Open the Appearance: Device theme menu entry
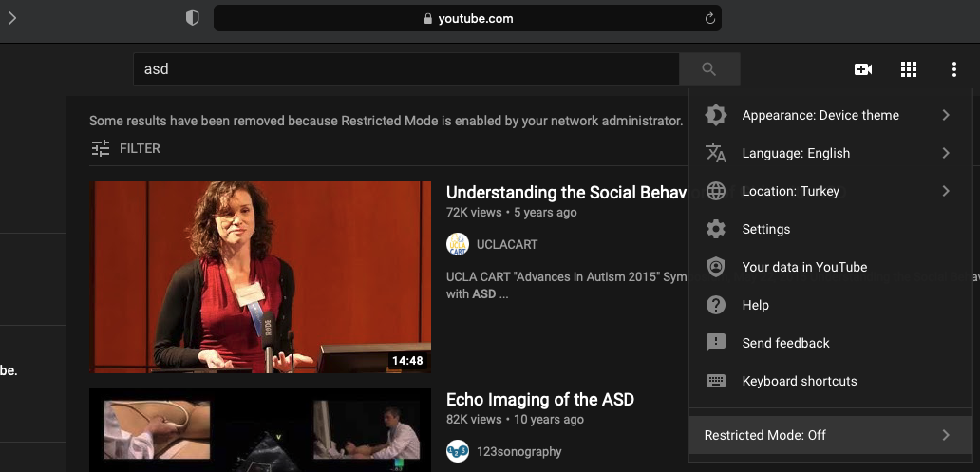 point(831,115)
